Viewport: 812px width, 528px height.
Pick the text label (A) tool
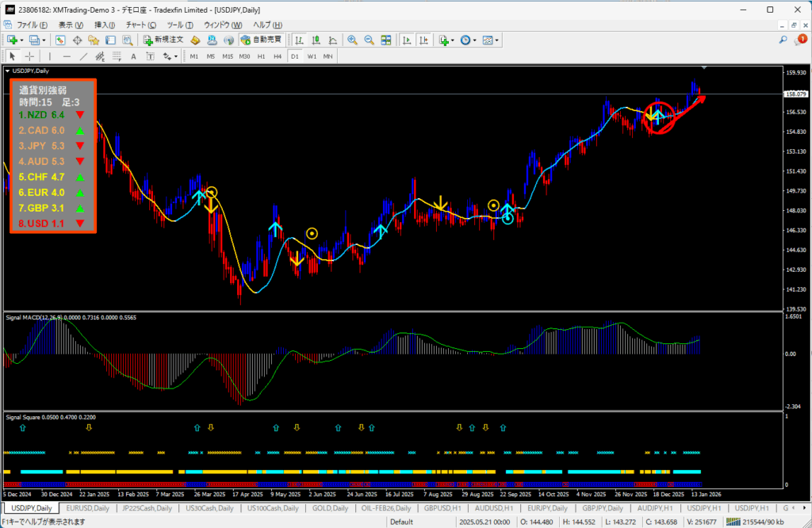133,56
